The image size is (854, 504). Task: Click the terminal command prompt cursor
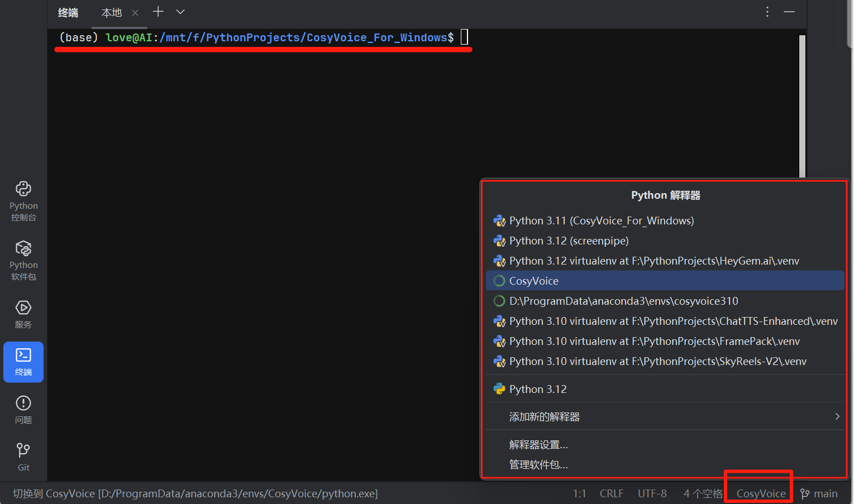click(x=464, y=37)
